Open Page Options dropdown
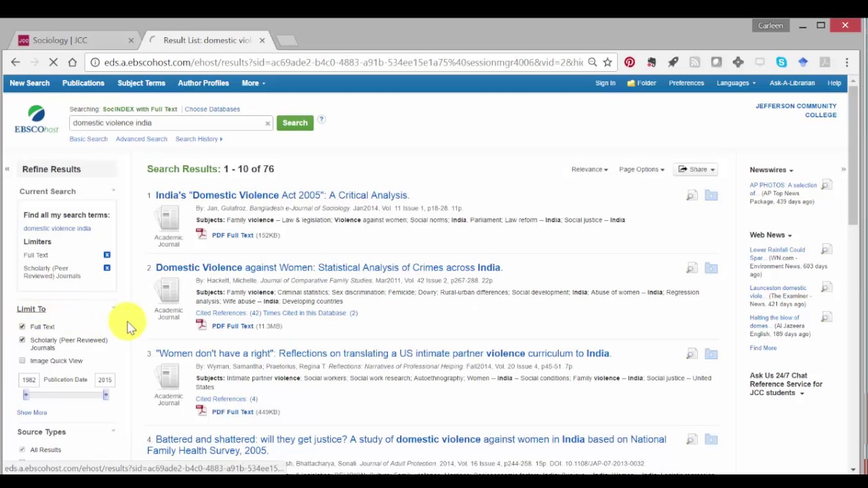 pyautogui.click(x=642, y=169)
